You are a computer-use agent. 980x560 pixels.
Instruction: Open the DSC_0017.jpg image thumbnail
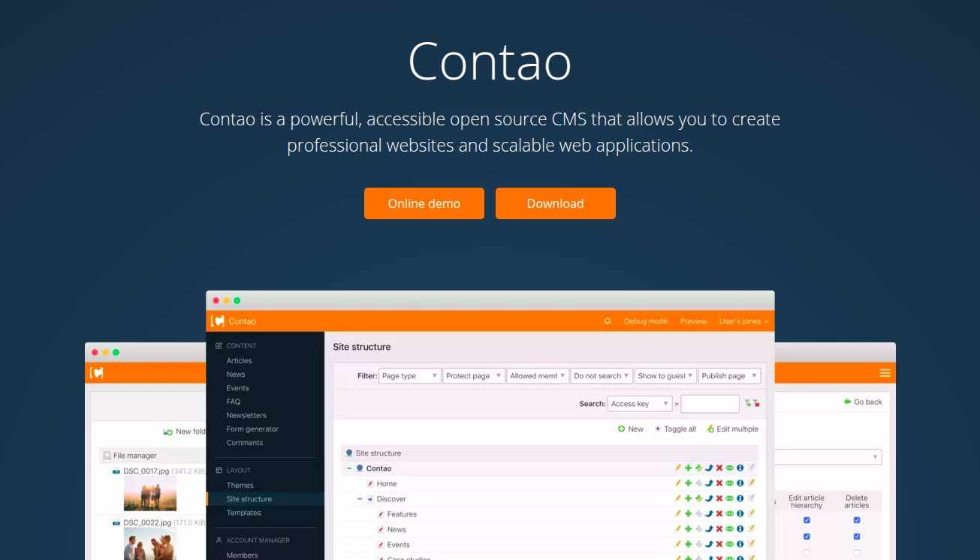tap(150, 494)
